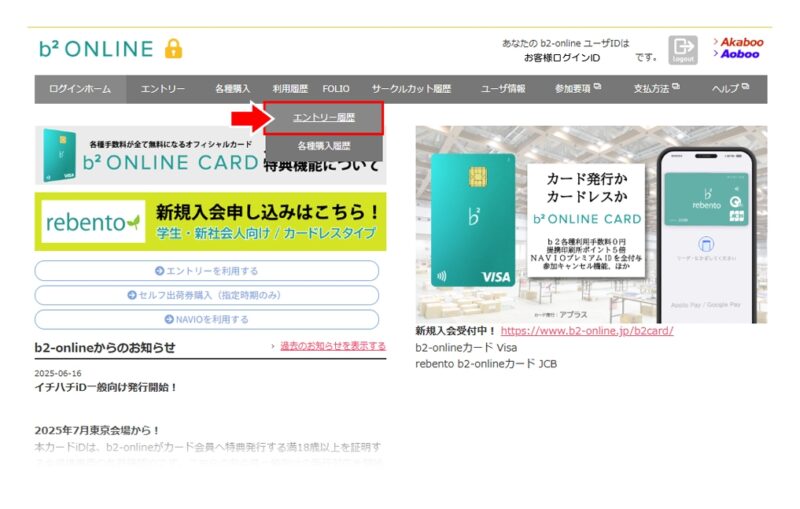
Task: Open 参加要項 external link
Action: point(578,89)
